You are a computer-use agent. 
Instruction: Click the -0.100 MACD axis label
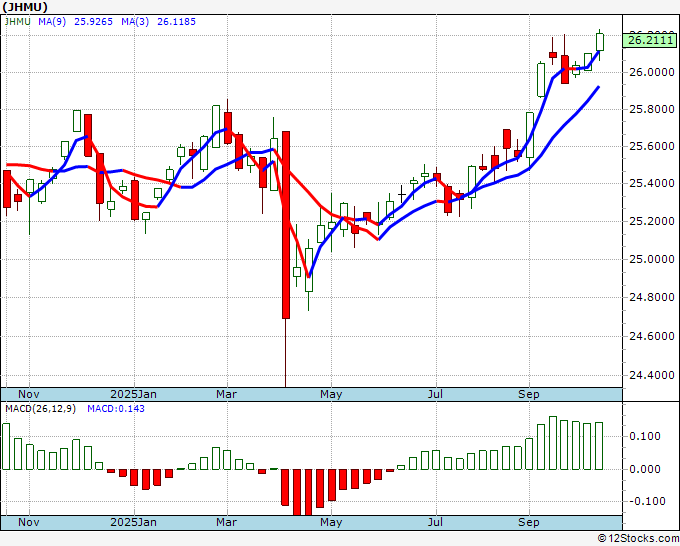point(645,501)
